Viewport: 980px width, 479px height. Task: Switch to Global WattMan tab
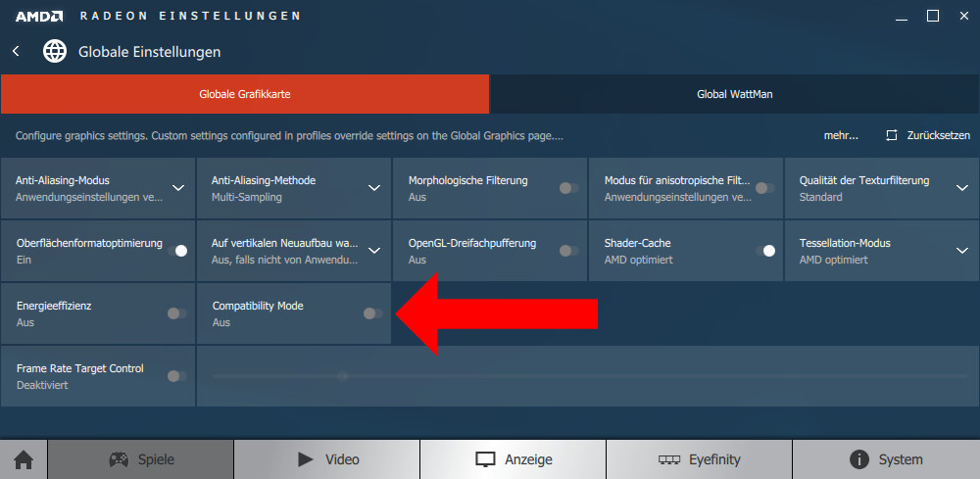click(x=735, y=94)
